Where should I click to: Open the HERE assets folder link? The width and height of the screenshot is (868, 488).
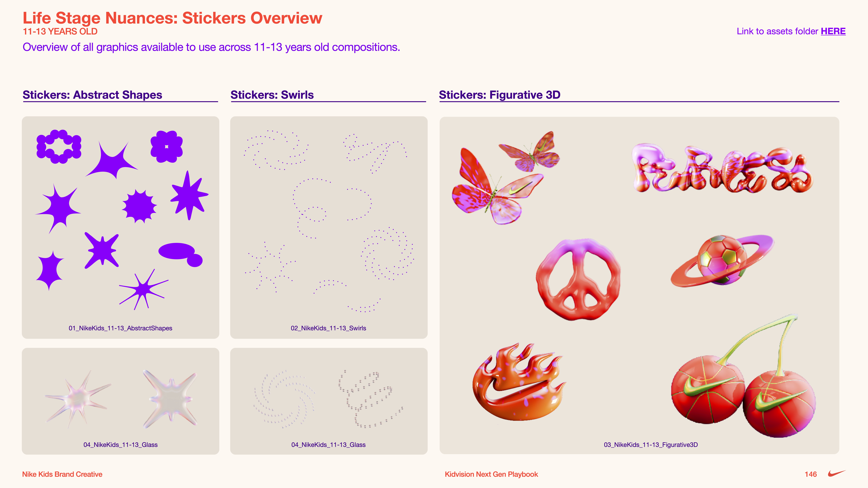click(x=833, y=31)
